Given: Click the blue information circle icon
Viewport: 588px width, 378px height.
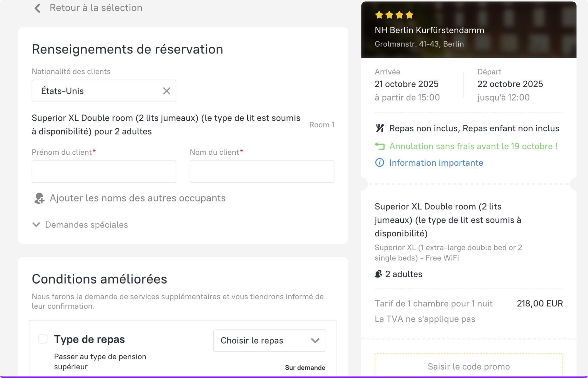Looking at the screenshot, I should [379, 162].
